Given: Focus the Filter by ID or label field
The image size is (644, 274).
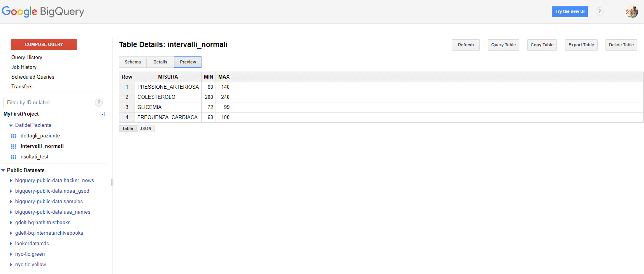Looking at the screenshot, I should tap(47, 102).
